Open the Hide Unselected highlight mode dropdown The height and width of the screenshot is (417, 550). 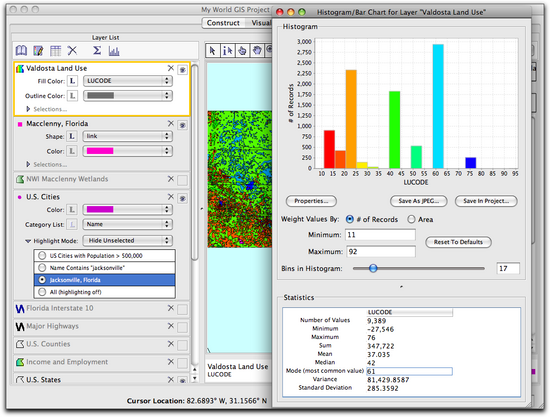[x=128, y=241]
